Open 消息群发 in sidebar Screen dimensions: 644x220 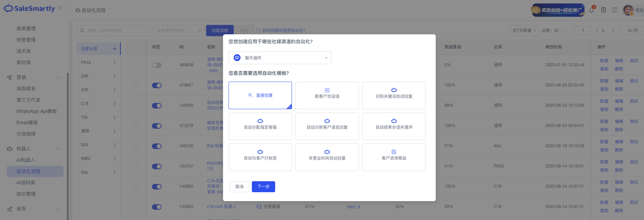[x=26, y=89]
